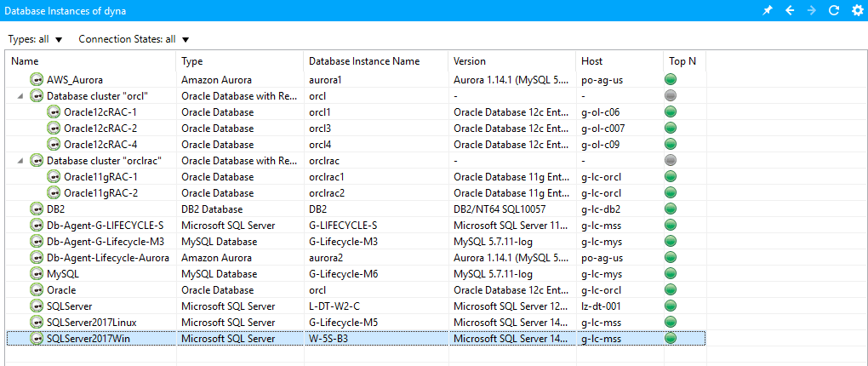Click Database cluster "orclrac" agent icon

37,161
